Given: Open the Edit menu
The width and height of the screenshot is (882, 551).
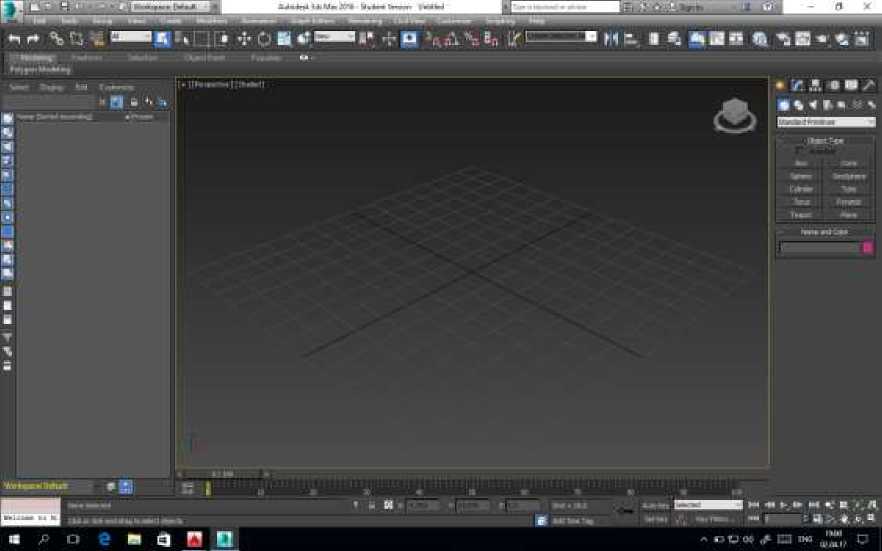Looking at the screenshot, I should coord(39,21).
